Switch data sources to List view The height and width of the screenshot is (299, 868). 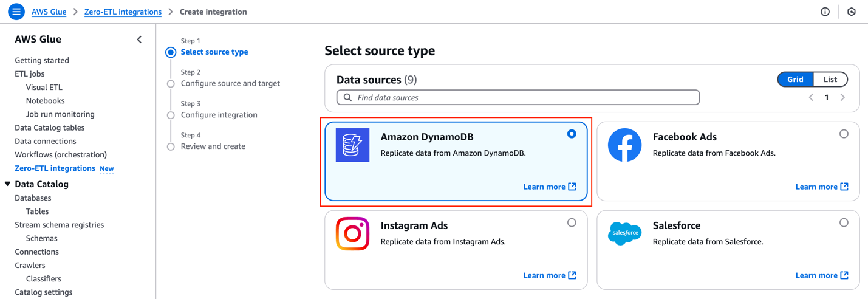click(x=830, y=80)
